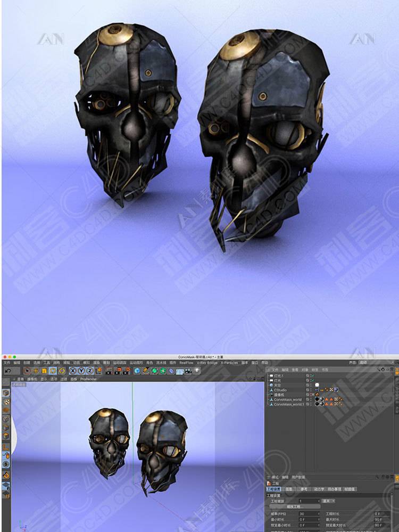399x532 pixels.
Task: Toggle the green check on 灯光
Action: pos(312,381)
